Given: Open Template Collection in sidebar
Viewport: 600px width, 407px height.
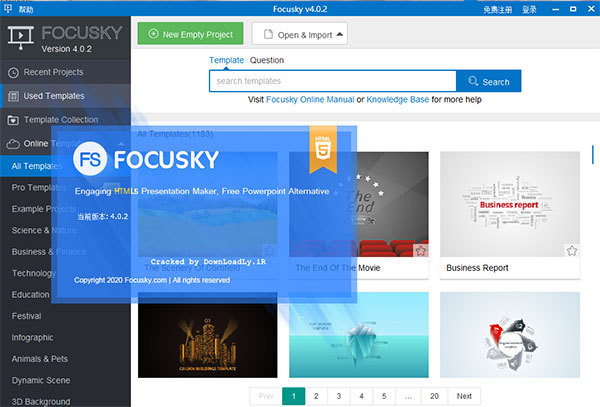Looking at the screenshot, I should click(x=65, y=120).
